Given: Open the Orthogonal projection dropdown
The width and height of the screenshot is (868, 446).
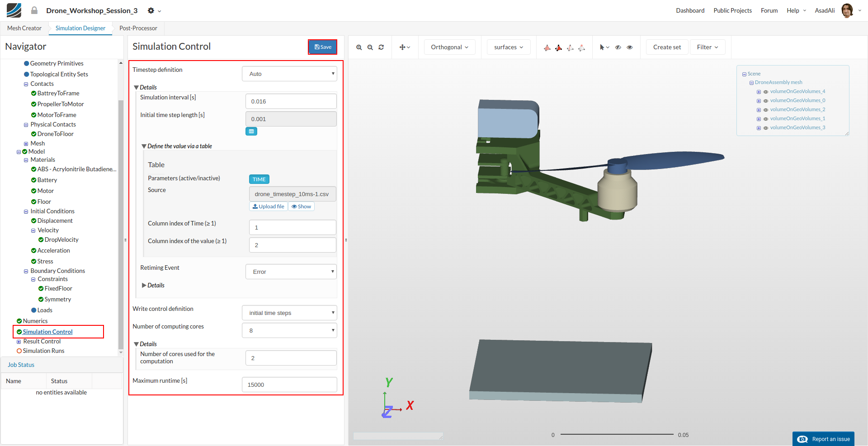Looking at the screenshot, I should pos(449,47).
